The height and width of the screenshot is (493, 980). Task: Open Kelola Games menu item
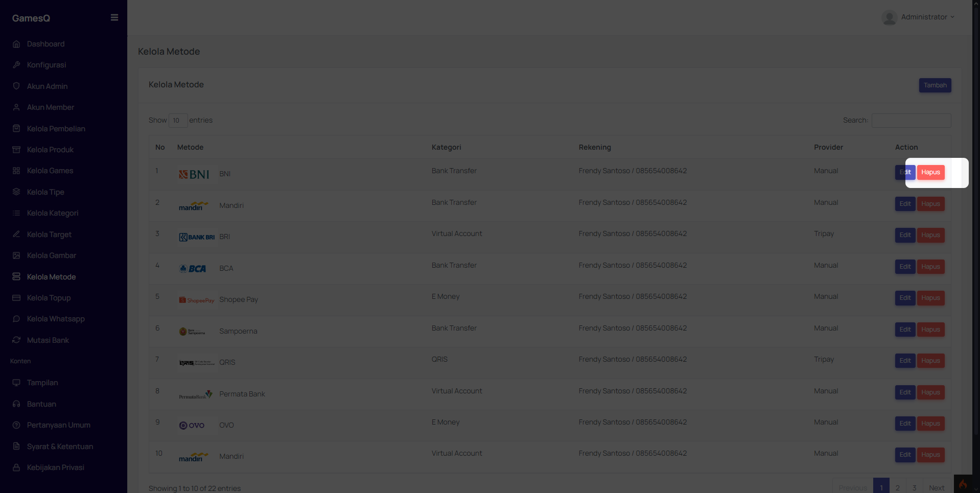click(x=50, y=171)
